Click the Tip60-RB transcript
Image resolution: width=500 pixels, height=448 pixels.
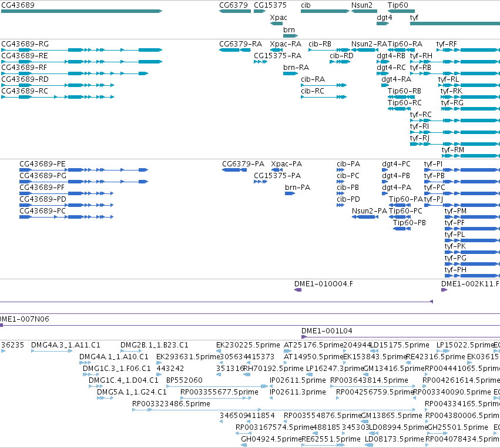click(x=401, y=97)
